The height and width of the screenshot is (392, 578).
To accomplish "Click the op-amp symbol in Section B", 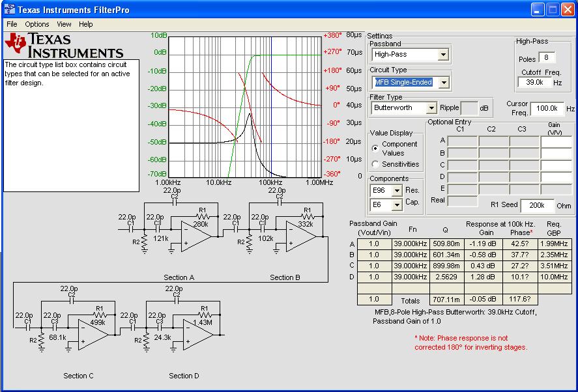I will click(301, 236).
